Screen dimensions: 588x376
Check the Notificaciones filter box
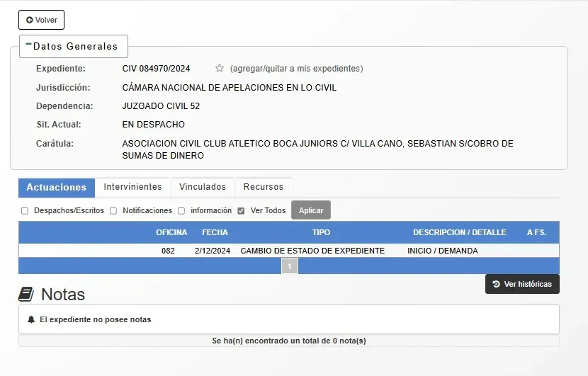point(113,211)
